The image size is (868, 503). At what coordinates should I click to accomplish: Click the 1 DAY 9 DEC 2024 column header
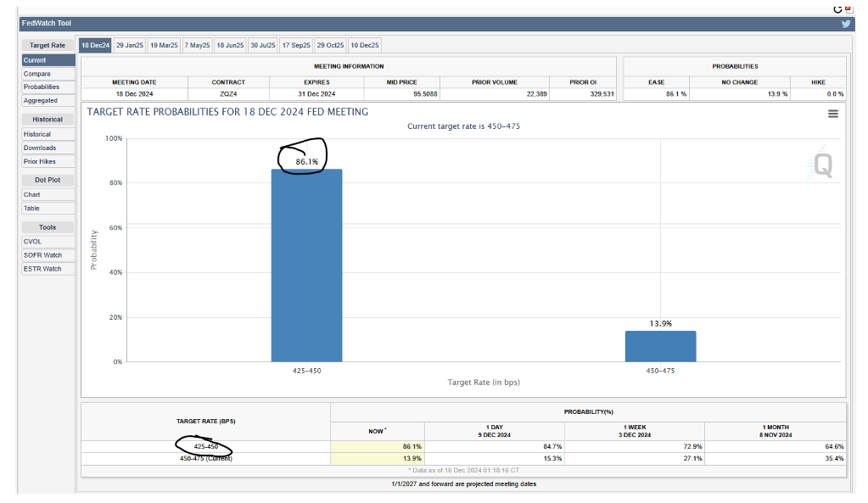tap(495, 431)
